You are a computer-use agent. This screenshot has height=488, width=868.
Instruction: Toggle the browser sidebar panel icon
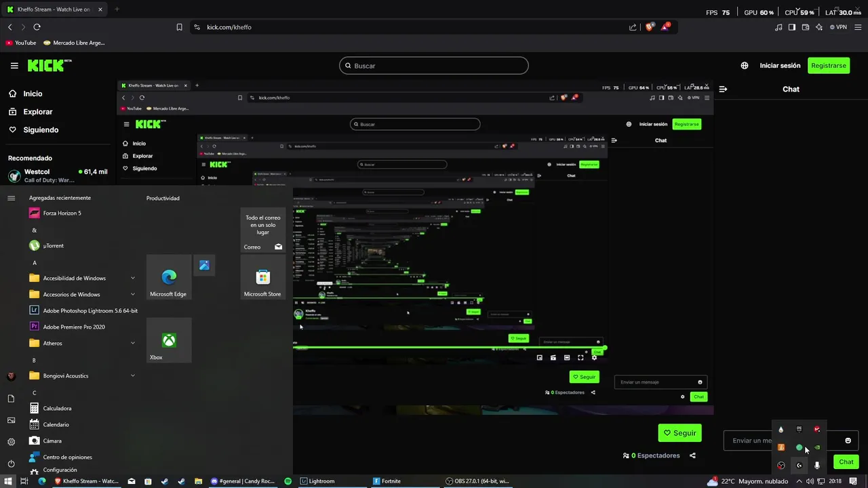point(792,27)
